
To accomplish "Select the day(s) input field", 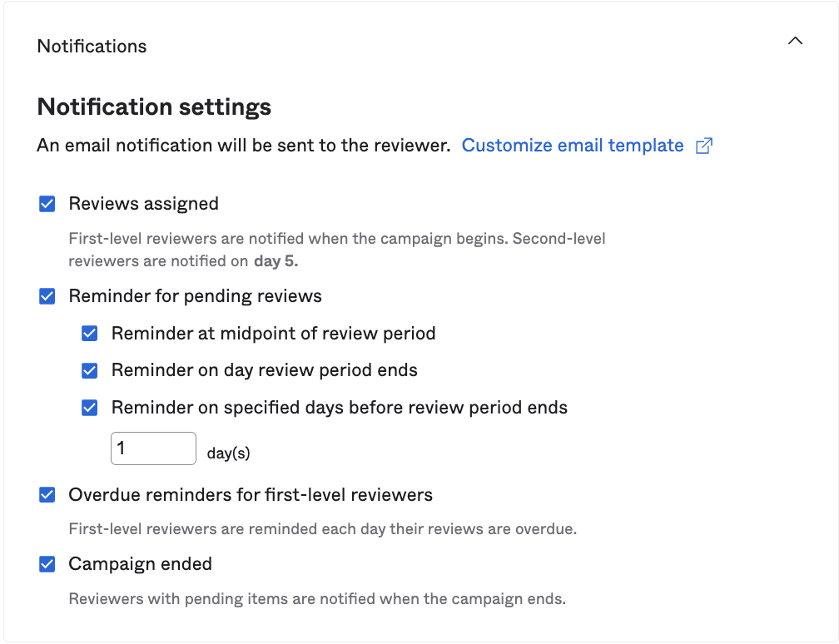I will pyautogui.click(x=153, y=448).
